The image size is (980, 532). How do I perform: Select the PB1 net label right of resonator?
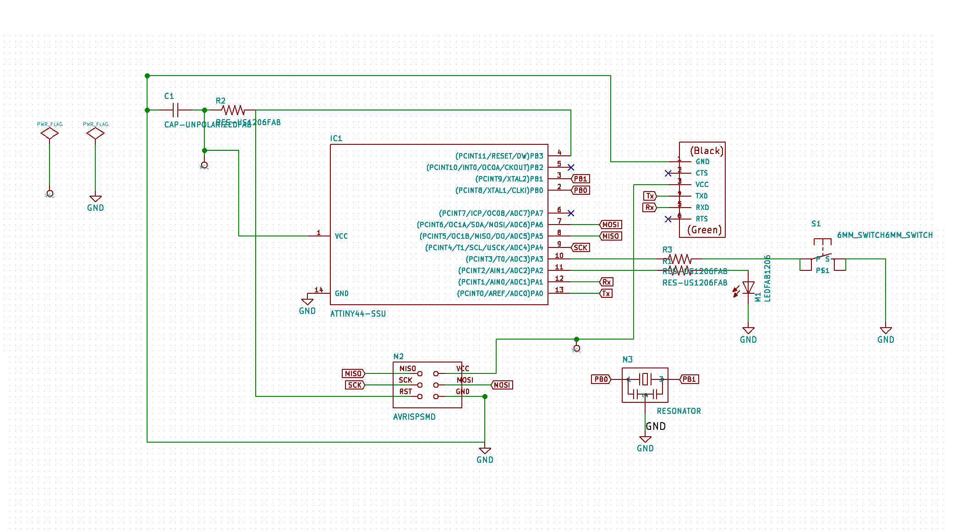pos(689,379)
